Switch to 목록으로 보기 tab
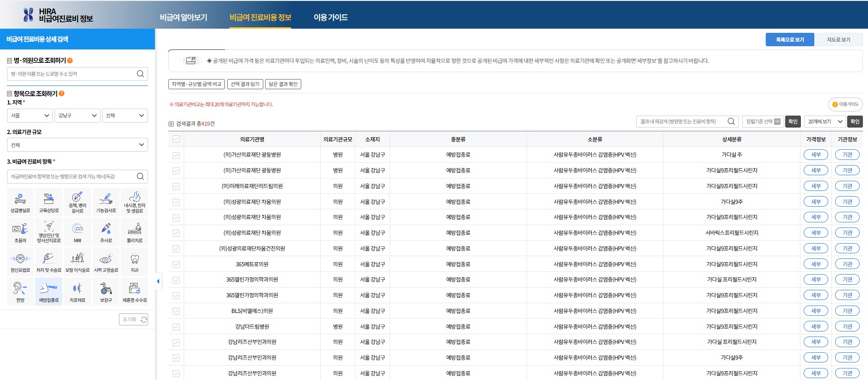This screenshot has height=380, width=868. pos(790,40)
